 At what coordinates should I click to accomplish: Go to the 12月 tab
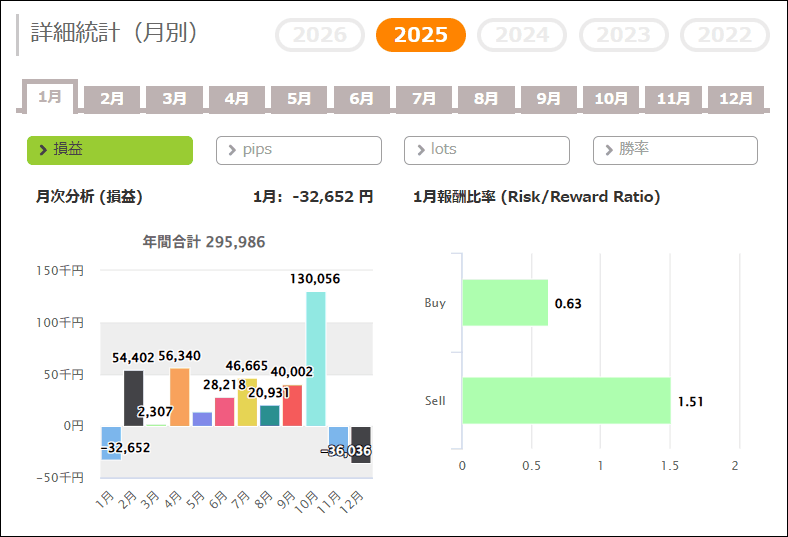736,99
